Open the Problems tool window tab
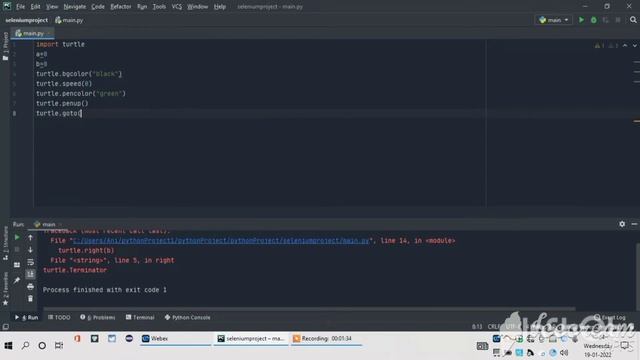 click(x=98, y=317)
